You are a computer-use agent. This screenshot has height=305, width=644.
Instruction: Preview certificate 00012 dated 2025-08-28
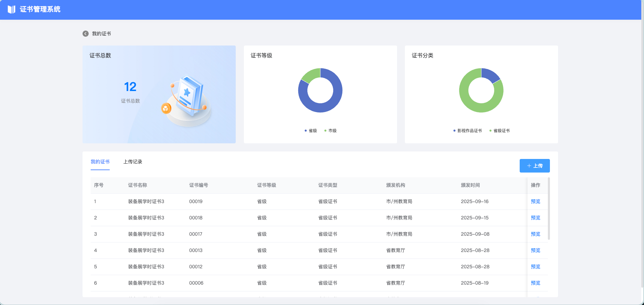point(535,267)
